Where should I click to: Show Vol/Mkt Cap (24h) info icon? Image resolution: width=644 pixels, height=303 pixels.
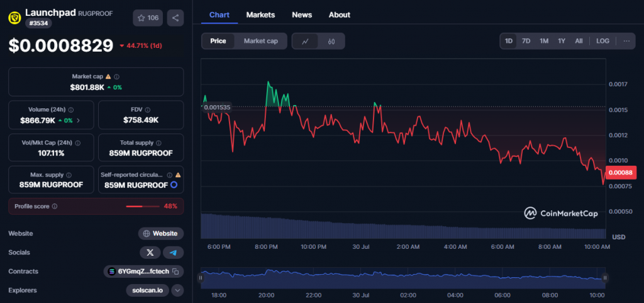coord(77,142)
